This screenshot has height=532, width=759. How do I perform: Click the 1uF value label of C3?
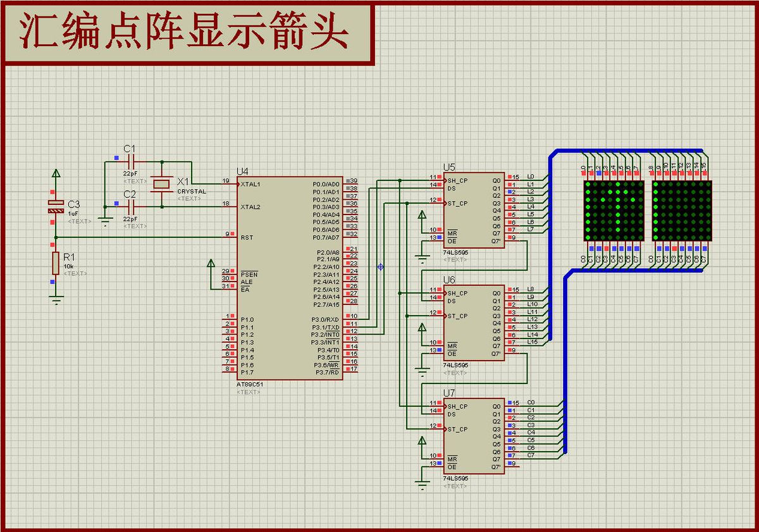[73, 214]
